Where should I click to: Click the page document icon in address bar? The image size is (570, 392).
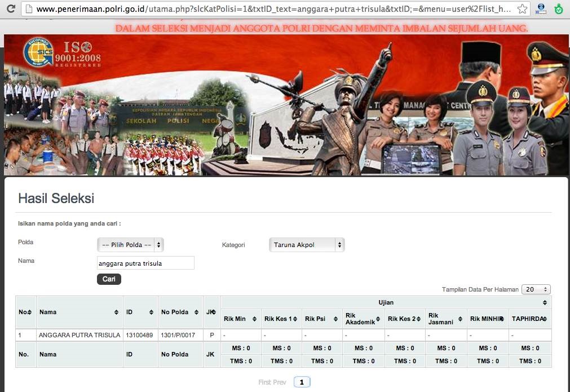click(28, 9)
